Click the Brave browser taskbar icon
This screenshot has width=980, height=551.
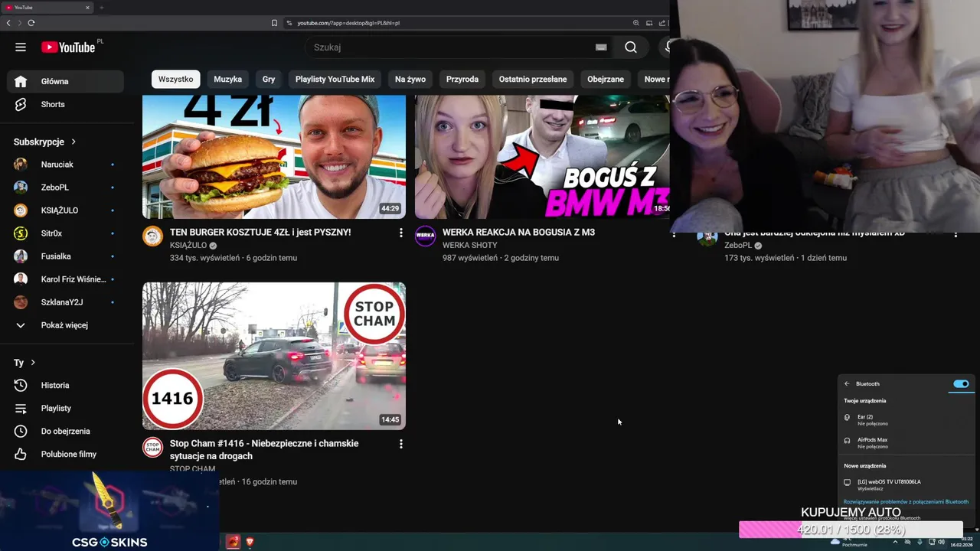(250, 542)
